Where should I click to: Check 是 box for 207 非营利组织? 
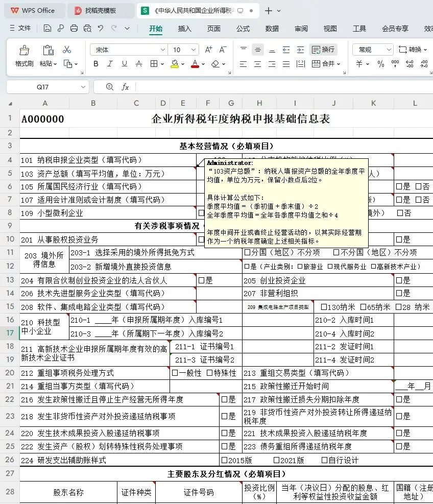pos(399,293)
